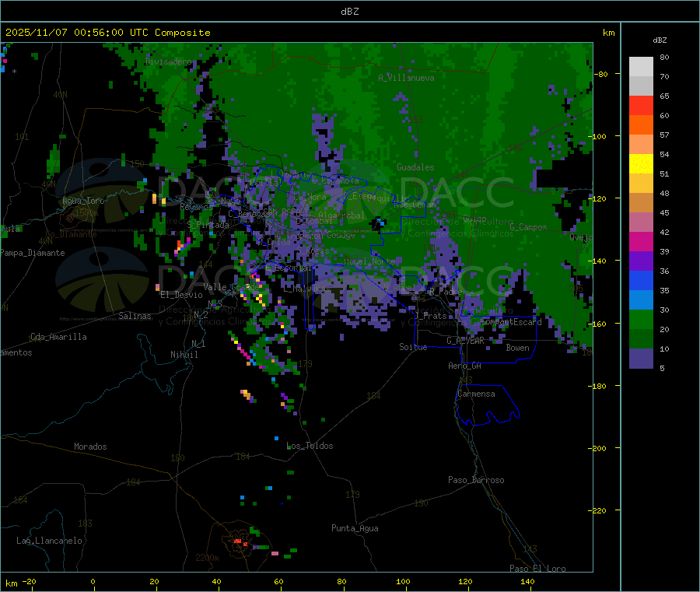Screen dimensions: 700x592
Task: Select the 5 value at the legend bottom
Action: (662, 368)
